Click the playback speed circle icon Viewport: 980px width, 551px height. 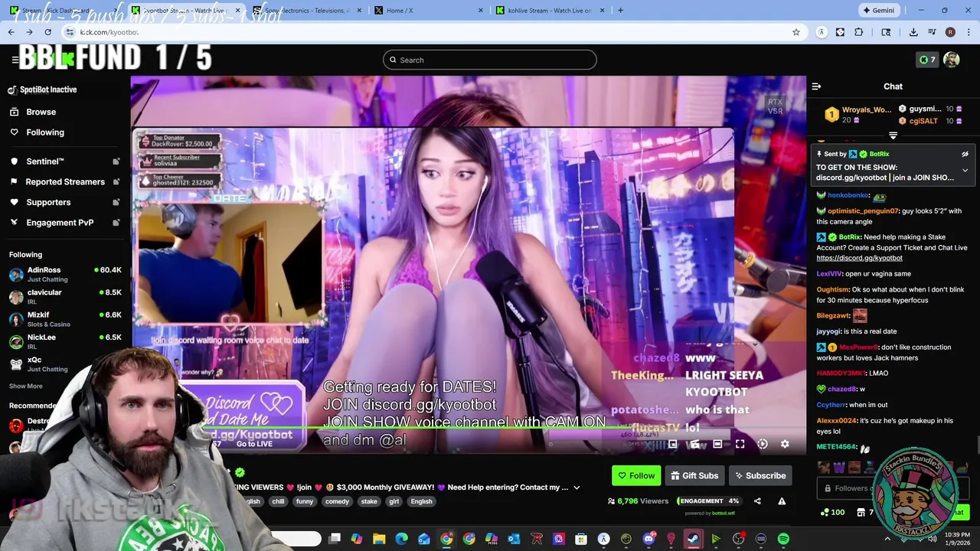pyautogui.click(x=763, y=444)
